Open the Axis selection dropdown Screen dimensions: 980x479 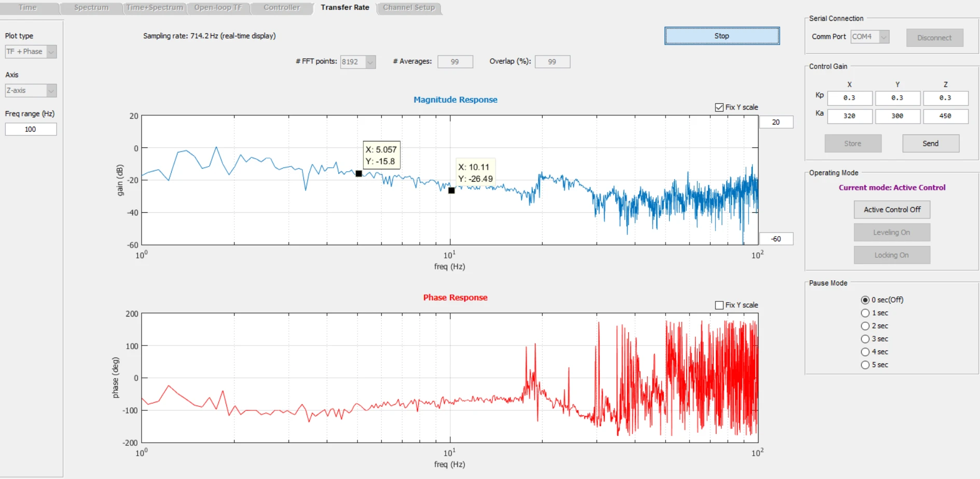click(31, 90)
